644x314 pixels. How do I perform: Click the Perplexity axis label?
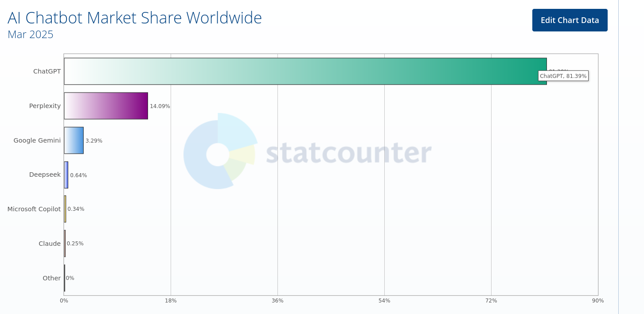45,106
